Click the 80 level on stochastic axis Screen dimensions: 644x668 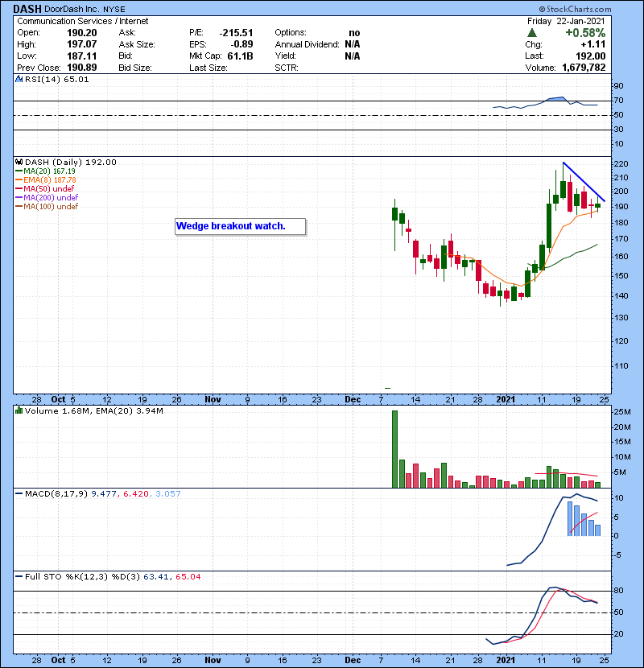[618, 591]
